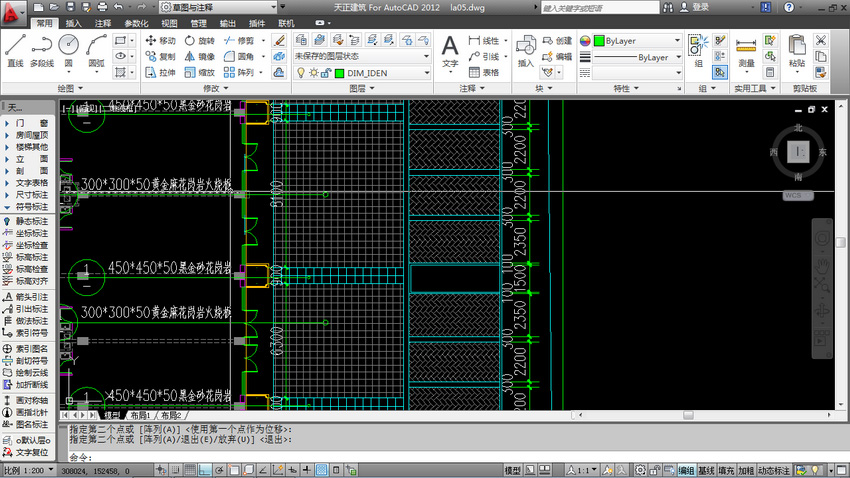Toggle Grid display in status bar

pos(190,470)
